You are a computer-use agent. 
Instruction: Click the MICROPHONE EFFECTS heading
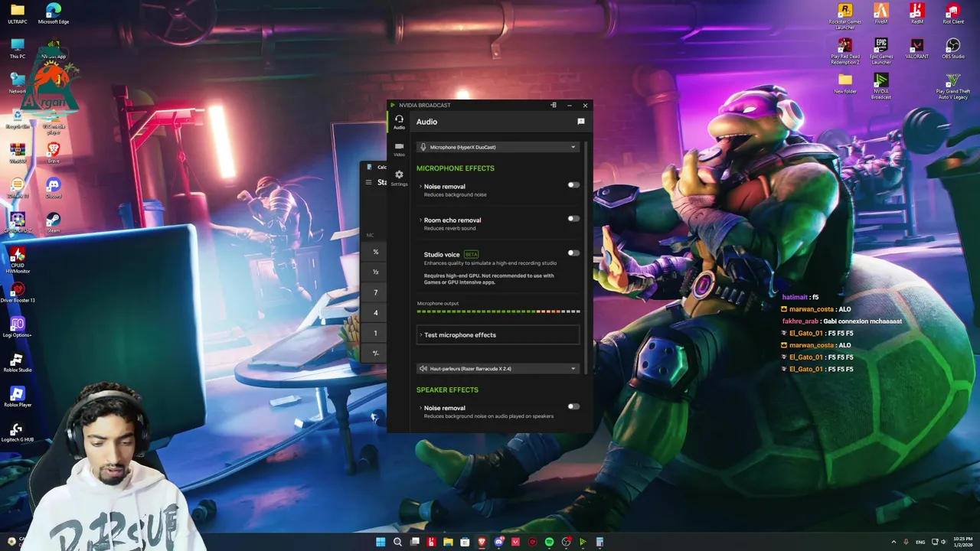tap(456, 168)
